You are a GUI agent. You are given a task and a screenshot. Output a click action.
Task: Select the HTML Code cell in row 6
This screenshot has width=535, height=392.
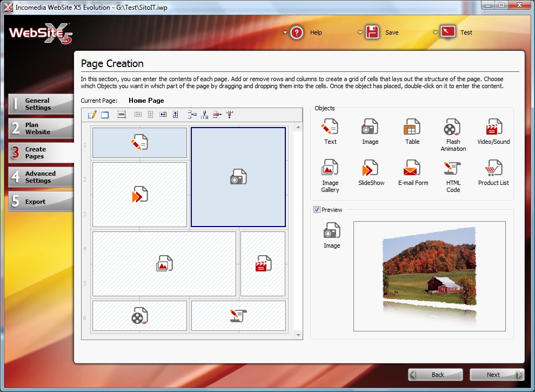pyautogui.click(x=238, y=316)
